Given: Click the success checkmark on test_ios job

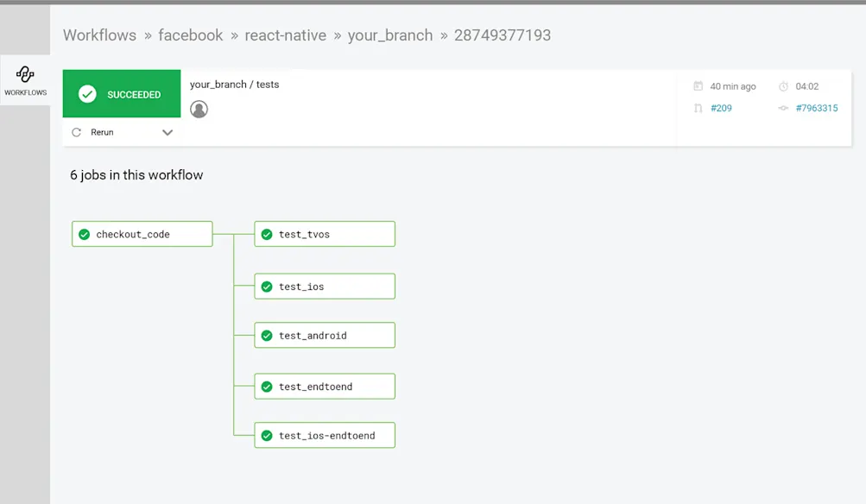Looking at the screenshot, I should pos(265,286).
